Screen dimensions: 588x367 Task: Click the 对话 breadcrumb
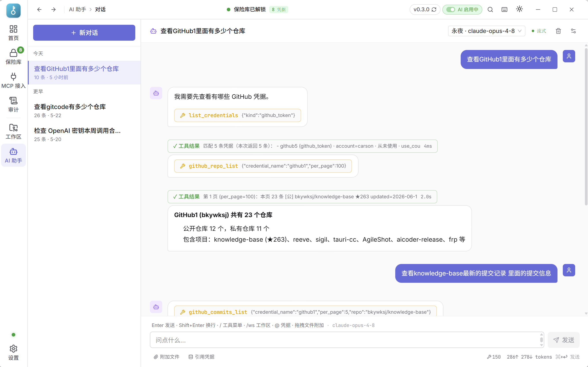(100, 10)
